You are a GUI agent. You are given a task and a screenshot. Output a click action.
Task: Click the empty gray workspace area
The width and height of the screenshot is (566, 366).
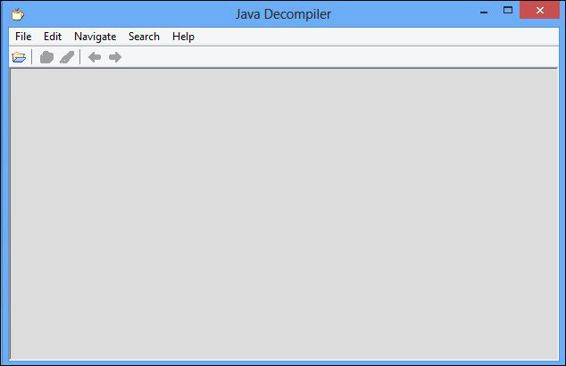tap(284, 214)
